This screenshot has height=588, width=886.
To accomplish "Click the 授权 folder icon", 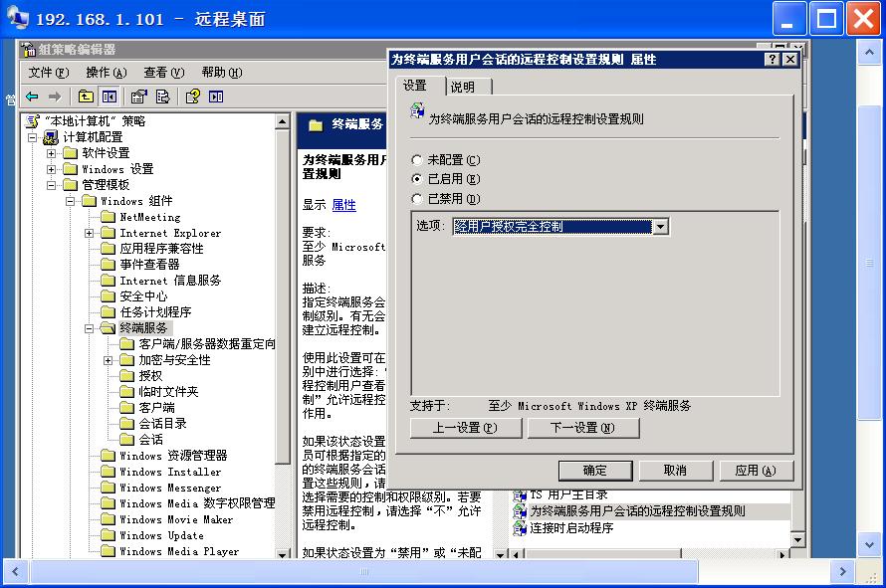I will coord(127,376).
